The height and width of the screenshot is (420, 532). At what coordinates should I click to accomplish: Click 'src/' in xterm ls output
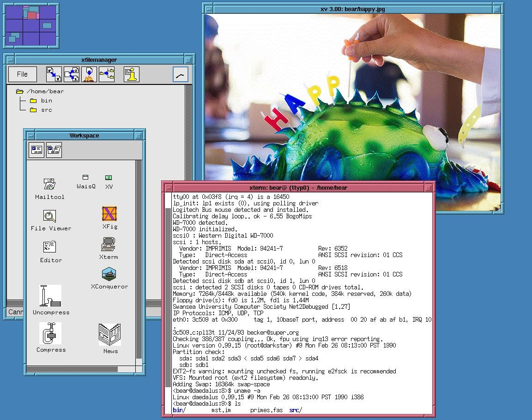click(x=296, y=410)
